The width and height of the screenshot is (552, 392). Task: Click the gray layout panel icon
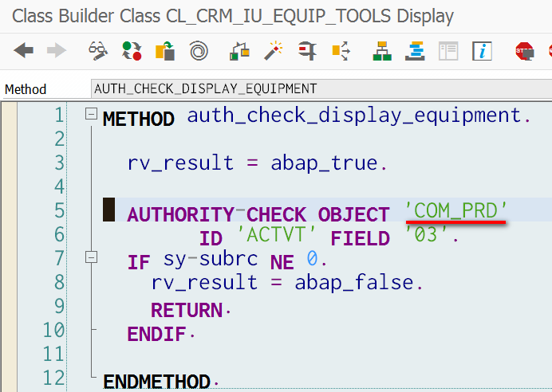point(448,51)
